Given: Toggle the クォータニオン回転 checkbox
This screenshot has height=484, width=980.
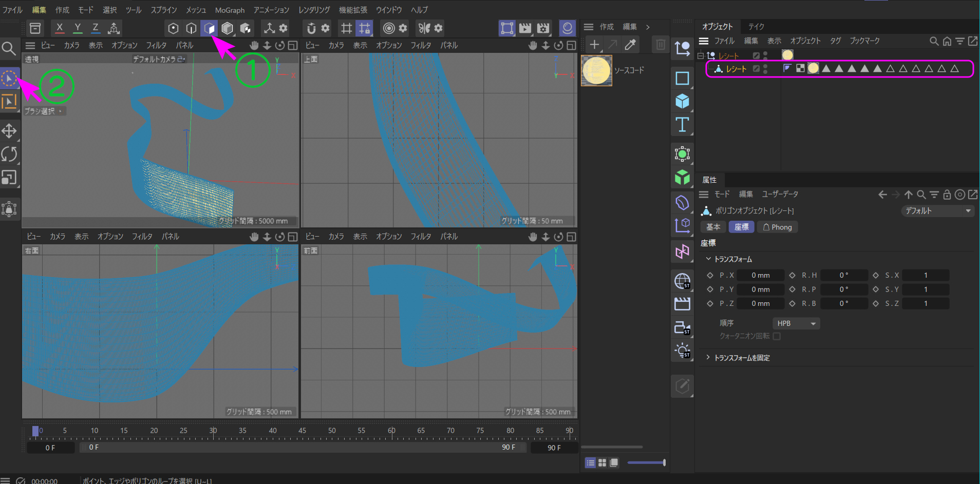Looking at the screenshot, I should point(777,336).
